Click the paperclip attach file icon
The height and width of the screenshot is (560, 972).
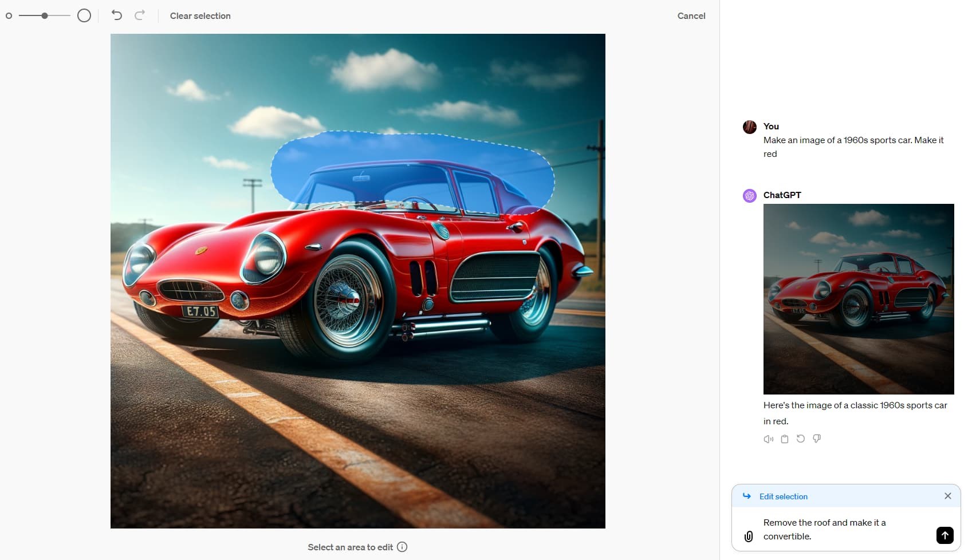749,536
